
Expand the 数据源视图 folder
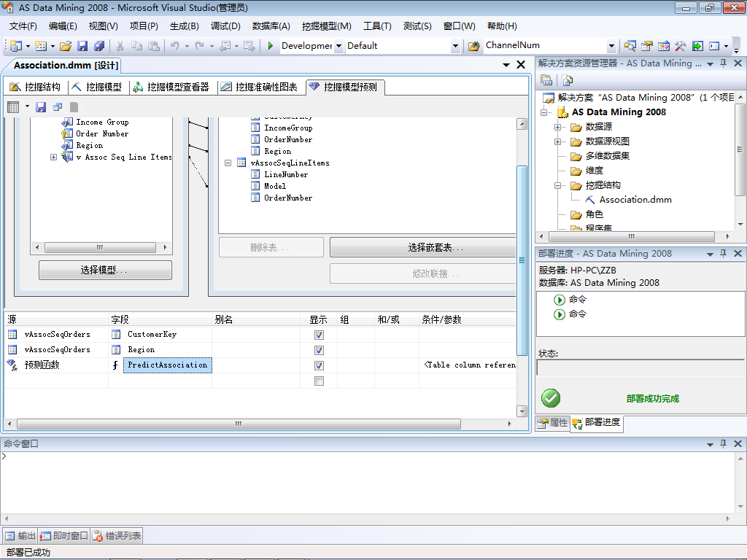click(557, 141)
